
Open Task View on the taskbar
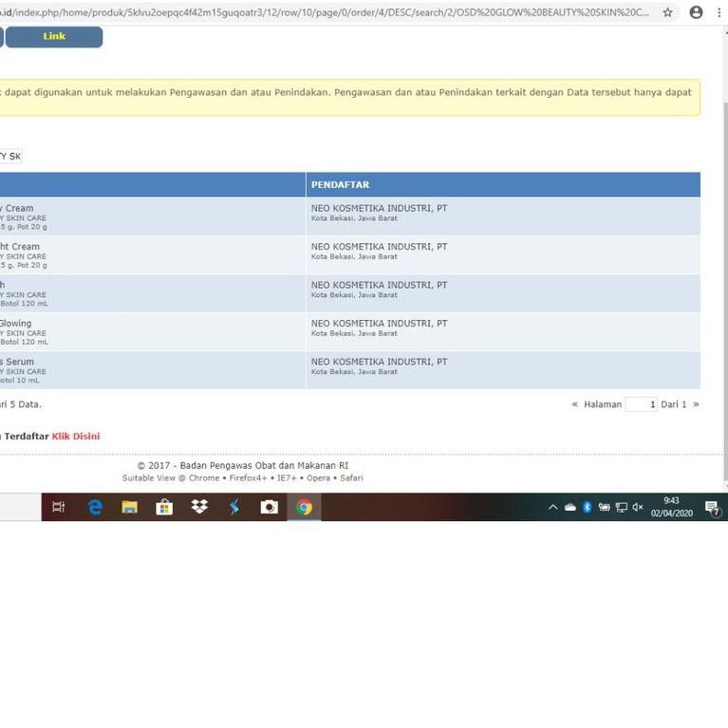pos(59,508)
